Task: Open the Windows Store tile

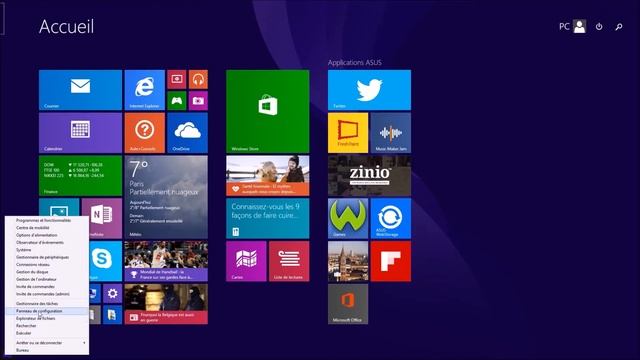Action: click(x=268, y=111)
